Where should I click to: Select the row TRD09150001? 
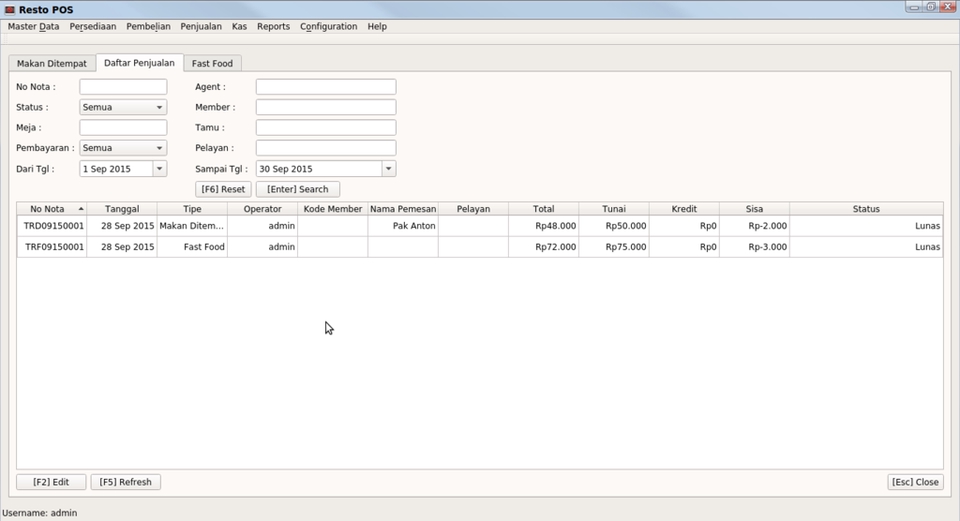480,226
